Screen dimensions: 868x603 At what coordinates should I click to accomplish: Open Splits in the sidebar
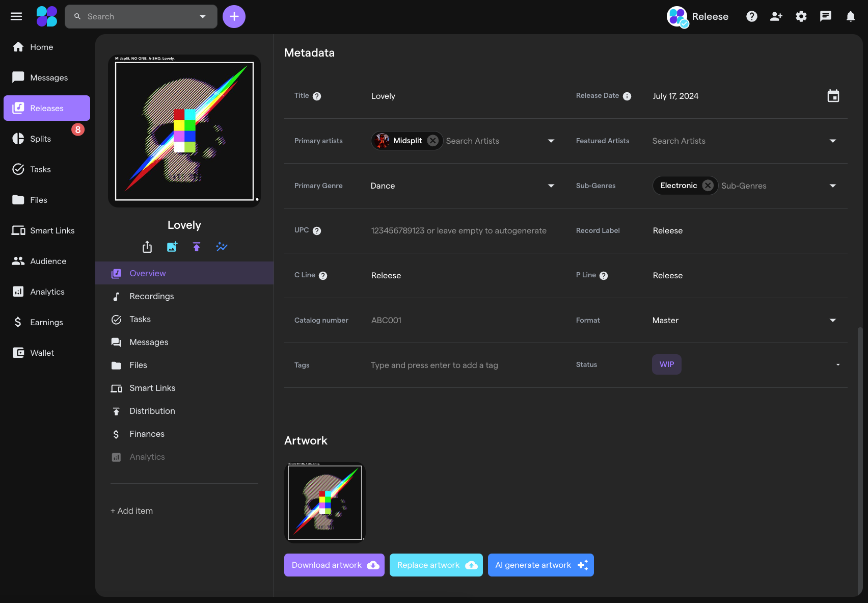(47, 139)
